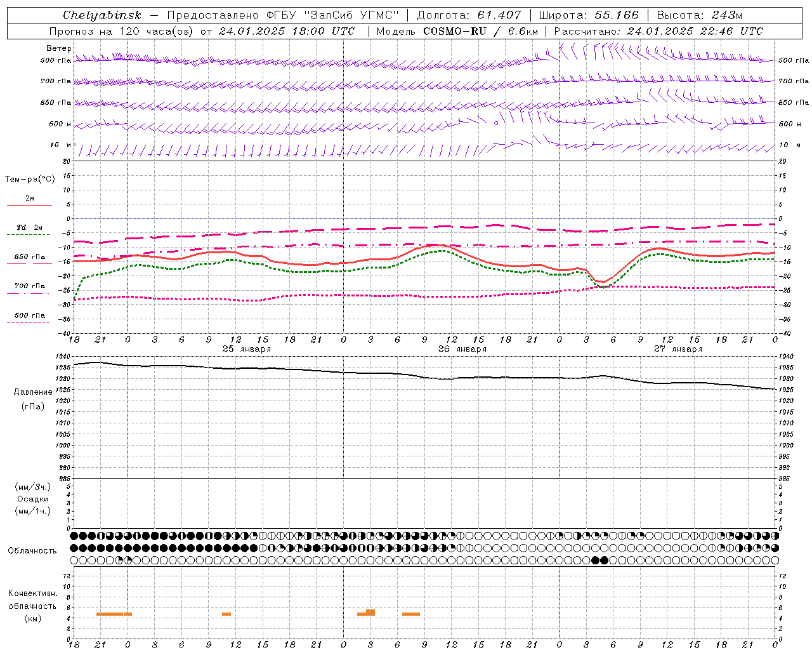
Task: Click the "(мм/3ч.)" precipitation unit label
Action: [32, 487]
